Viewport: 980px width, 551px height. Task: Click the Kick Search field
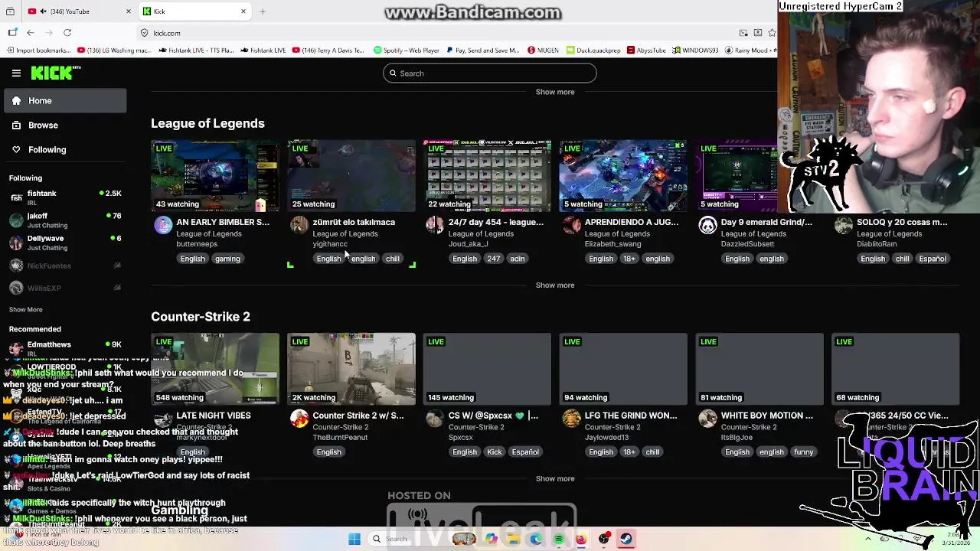click(490, 73)
